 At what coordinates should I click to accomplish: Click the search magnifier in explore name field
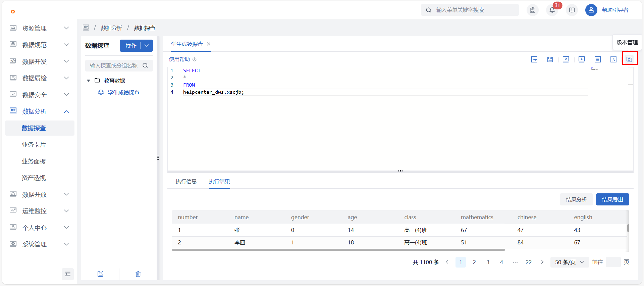coord(145,65)
